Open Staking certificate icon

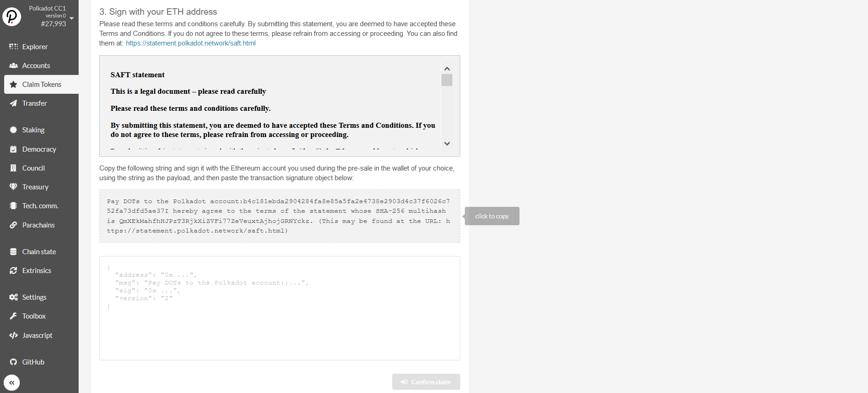[x=13, y=130]
